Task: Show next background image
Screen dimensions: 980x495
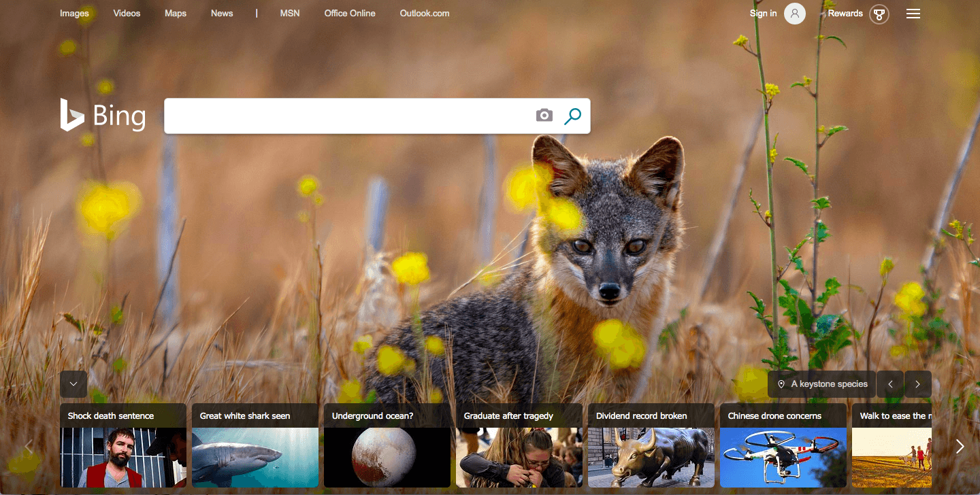Action: coord(917,384)
